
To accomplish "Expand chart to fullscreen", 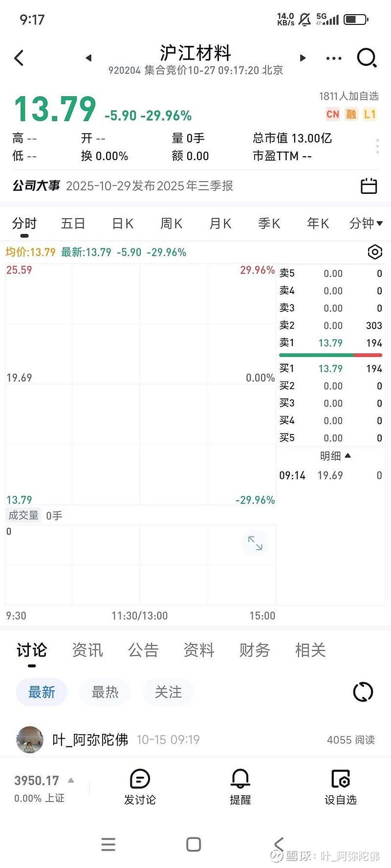I will (x=255, y=543).
